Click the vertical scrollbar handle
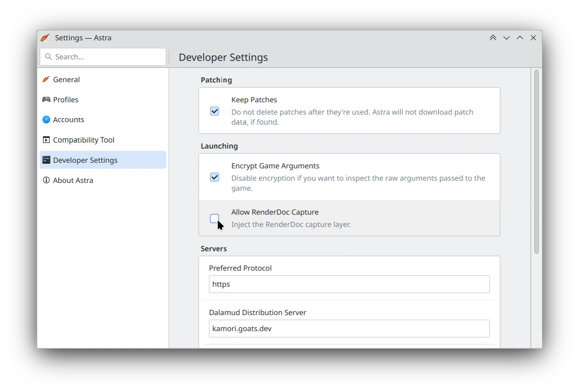 click(536, 162)
